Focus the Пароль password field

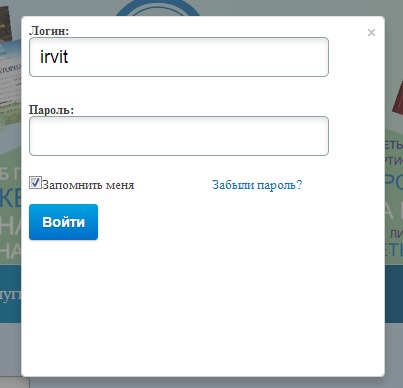[179, 136]
